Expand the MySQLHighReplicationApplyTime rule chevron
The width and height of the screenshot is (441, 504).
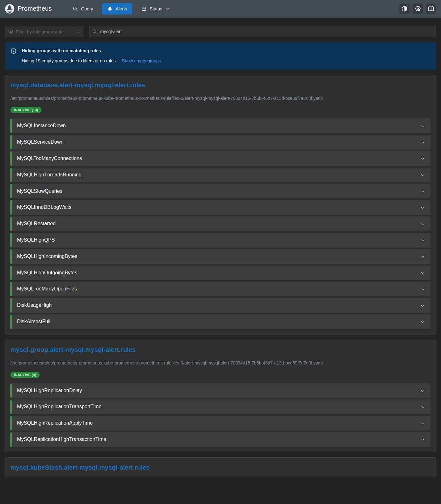click(x=423, y=423)
